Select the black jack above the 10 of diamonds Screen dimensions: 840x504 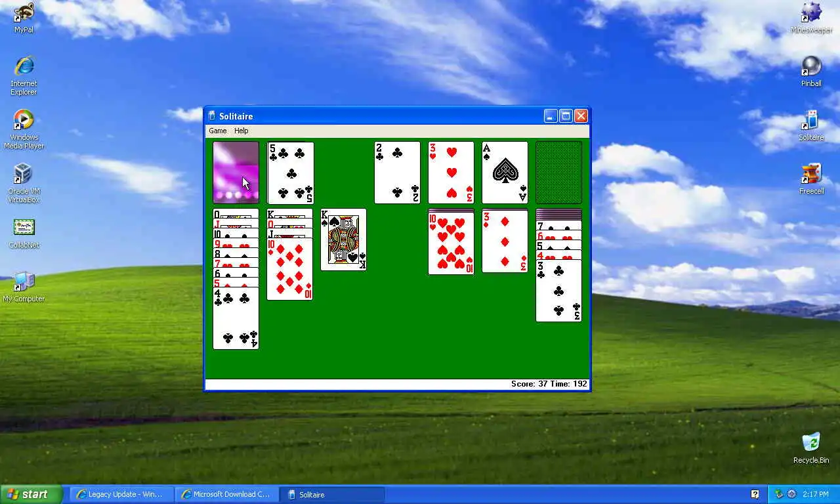tap(289, 234)
